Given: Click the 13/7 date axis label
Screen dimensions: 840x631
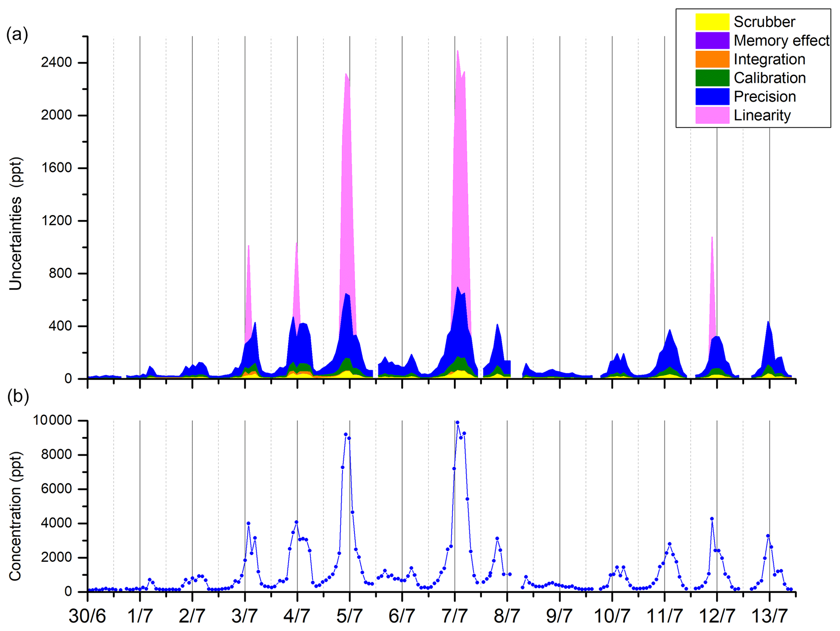Looking at the screenshot, I should coord(769,617).
